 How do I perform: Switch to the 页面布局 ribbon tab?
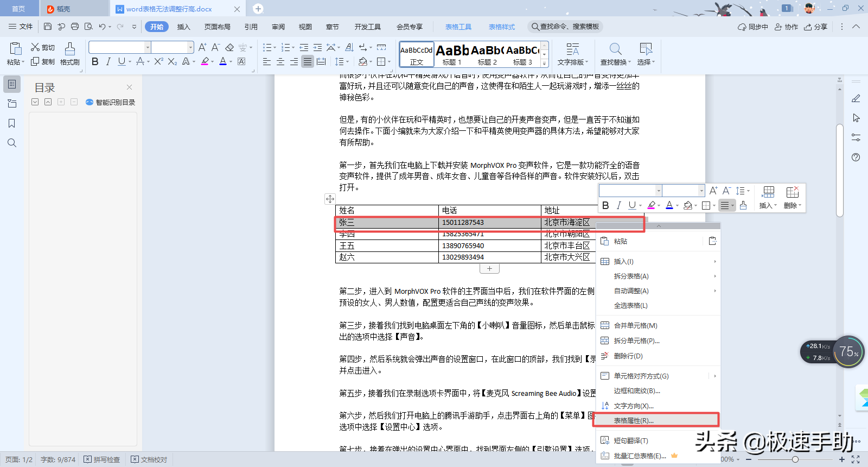tap(218, 27)
